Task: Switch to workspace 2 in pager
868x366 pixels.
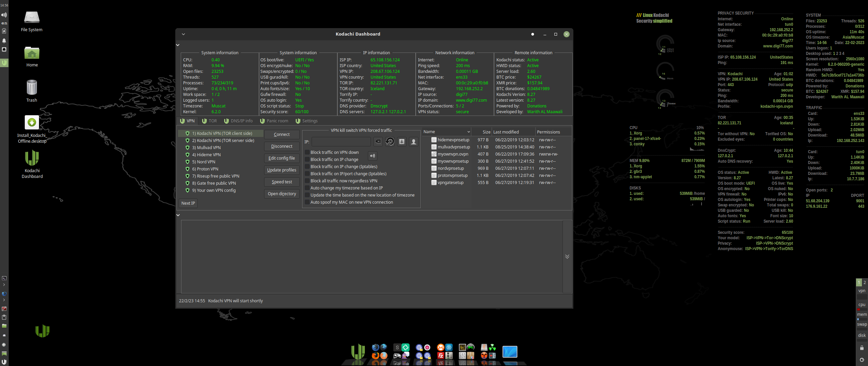Action: 865,282
